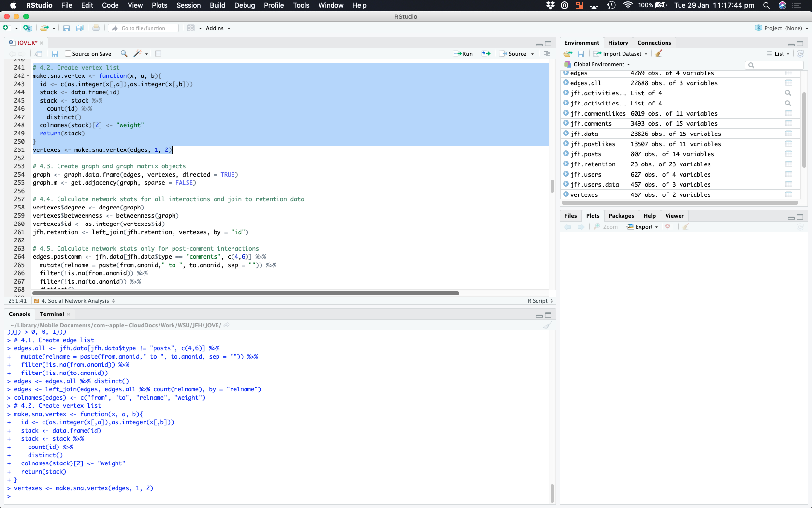Image resolution: width=812 pixels, height=508 pixels.
Task: Enable the Source on Save checkbox
Action: pyautogui.click(x=68, y=54)
